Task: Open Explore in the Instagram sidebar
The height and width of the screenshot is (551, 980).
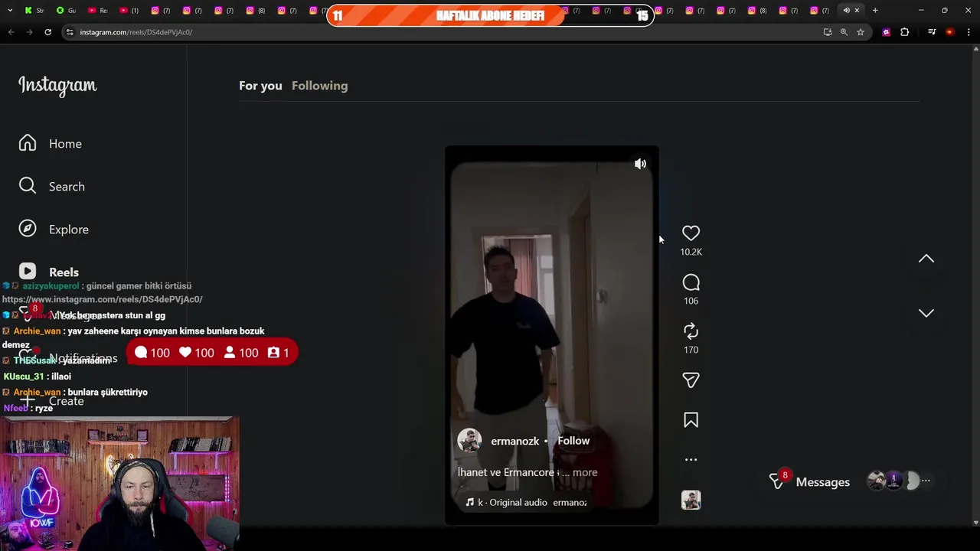Action: coord(54,230)
